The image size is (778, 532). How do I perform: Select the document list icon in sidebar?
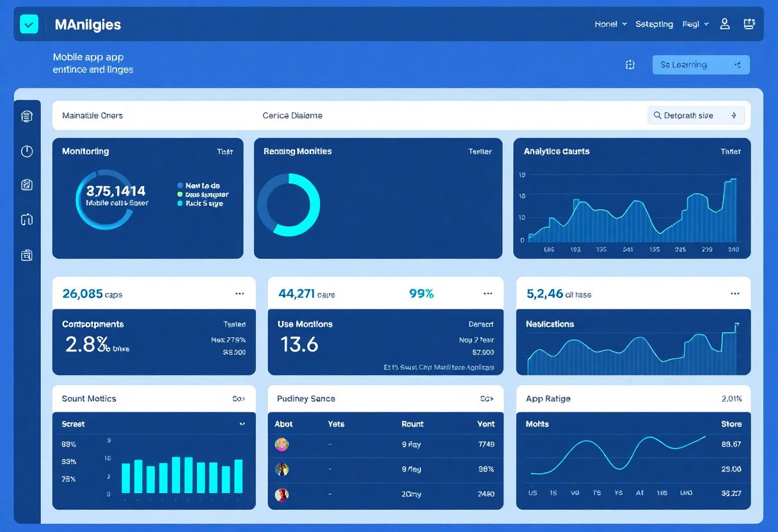click(27, 116)
